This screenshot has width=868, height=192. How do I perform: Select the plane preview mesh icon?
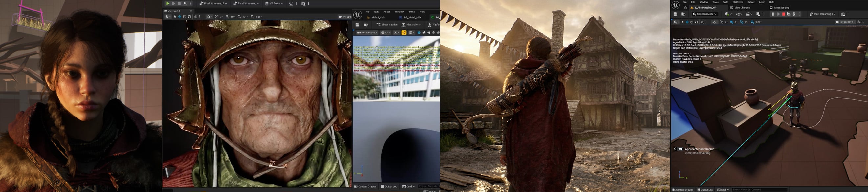pos(429,33)
